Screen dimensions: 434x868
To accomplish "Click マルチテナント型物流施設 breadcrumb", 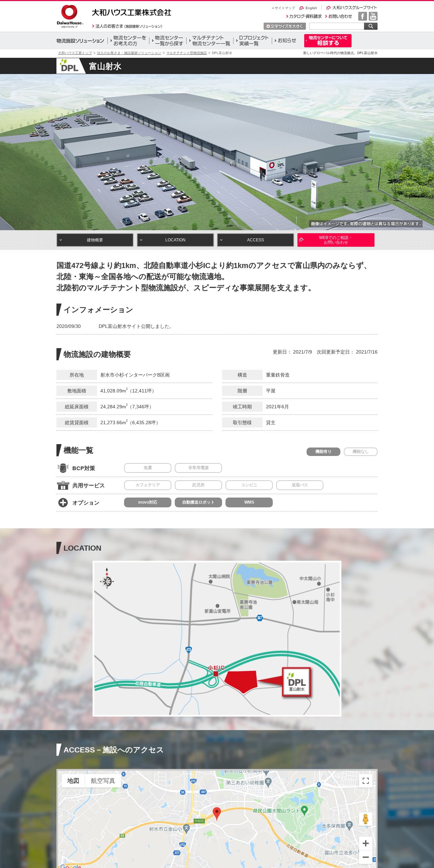I will pos(187,53).
